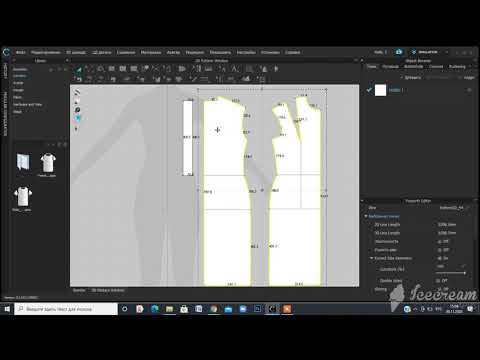Open the cloud upload icon near user name
The image size is (480, 360).
[399, 52]
